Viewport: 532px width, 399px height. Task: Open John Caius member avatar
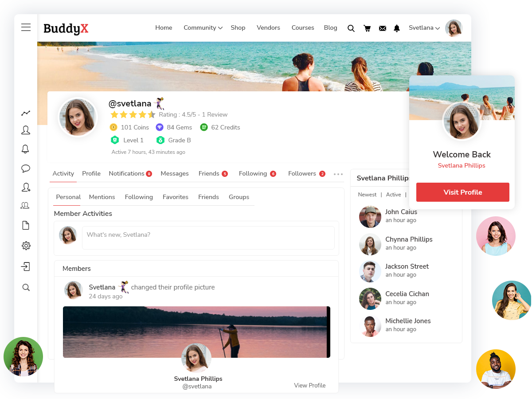click(x=370, y=217)
